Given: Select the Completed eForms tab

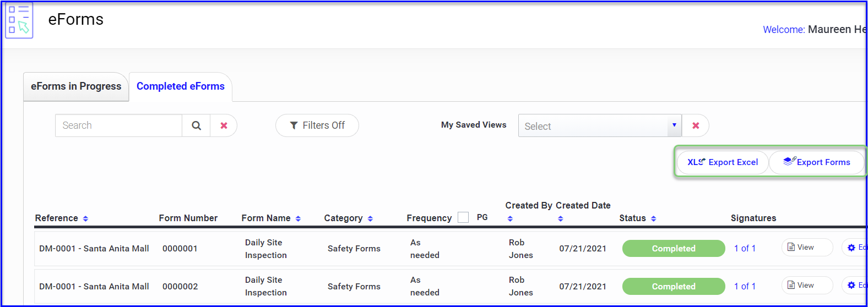Looking at the screenshot, I should pos(181,86).
